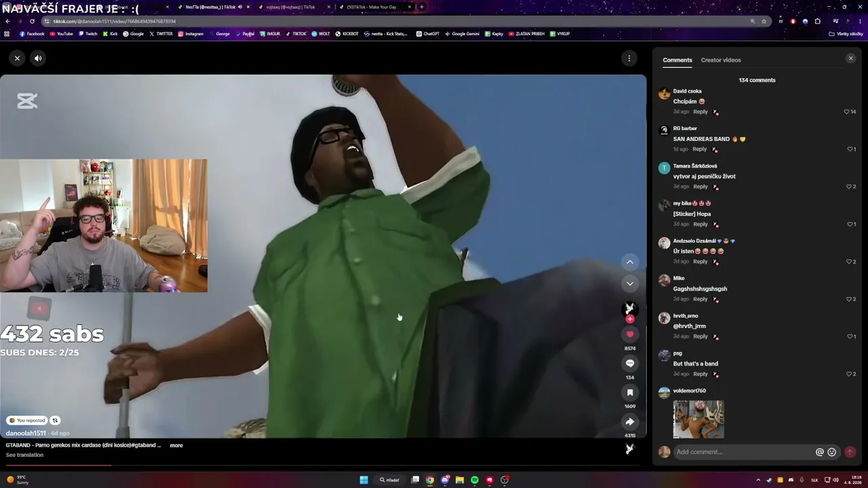Open David csoka's profile avatar
Screen dimensions: 868x488
(x=665, y=94)
